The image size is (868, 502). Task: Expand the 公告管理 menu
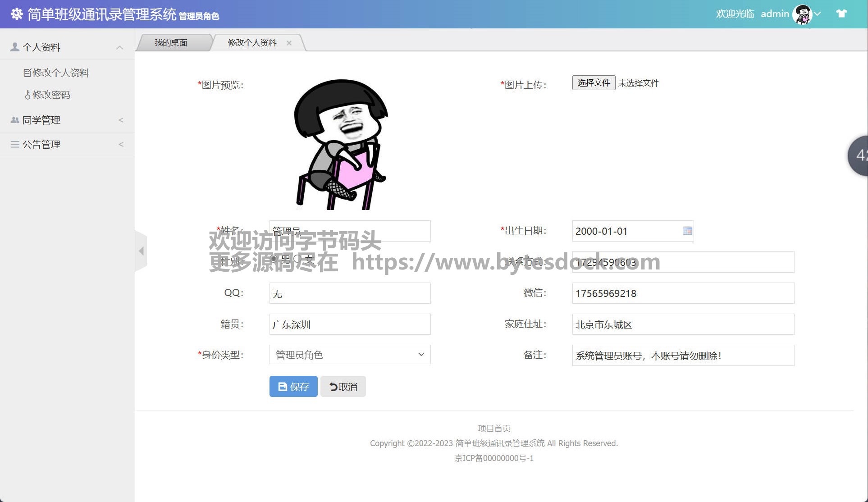point(68,144)
